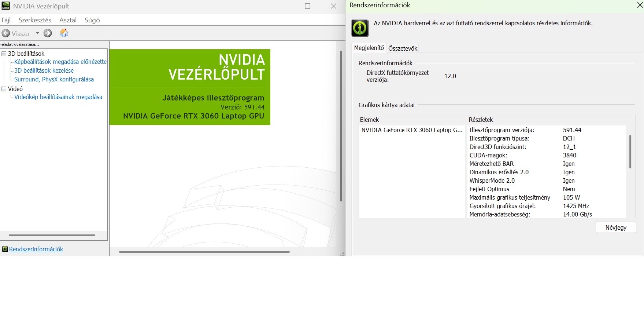Click the task tree horizontal scrollbar
This screenshot has height=317, width=644.
(x=52, y=235)
